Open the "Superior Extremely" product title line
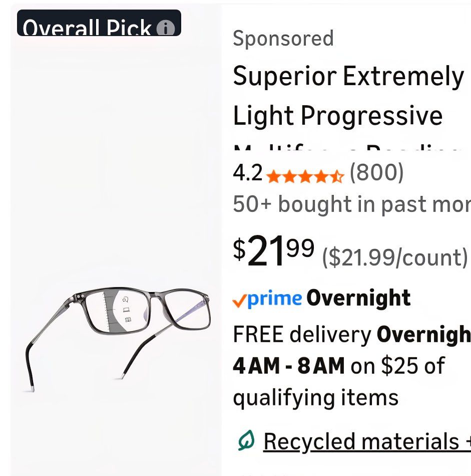471x476 pixels. coord(348,76)
